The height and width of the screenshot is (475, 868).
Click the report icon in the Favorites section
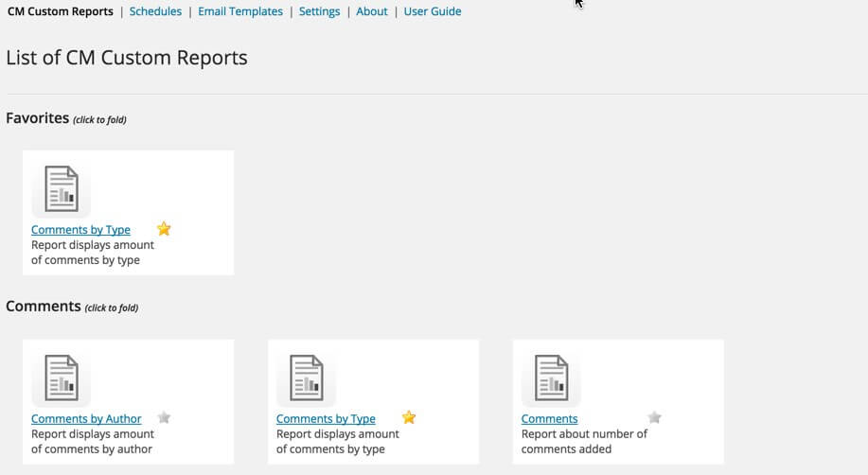pyautogui.click(x=62, y=189)
